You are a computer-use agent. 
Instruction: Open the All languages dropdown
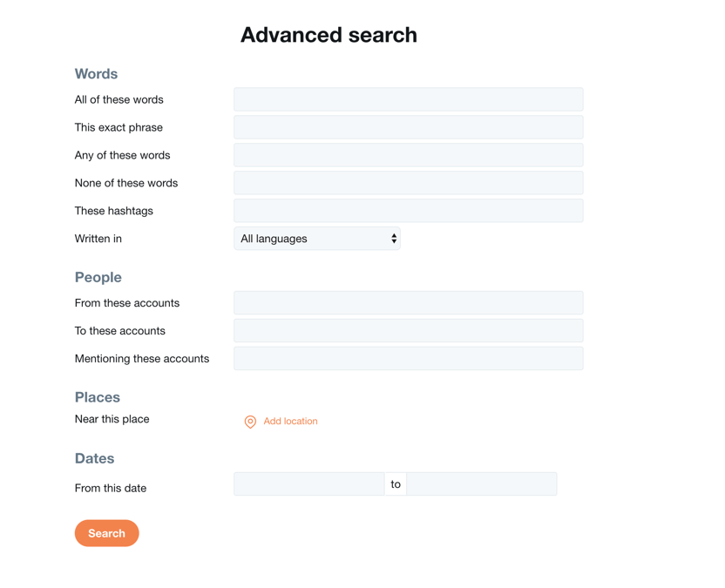[316, 239]
